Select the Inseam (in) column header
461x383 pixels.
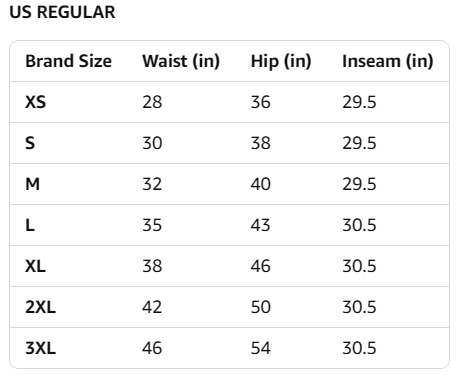click(x=388, y=61)
